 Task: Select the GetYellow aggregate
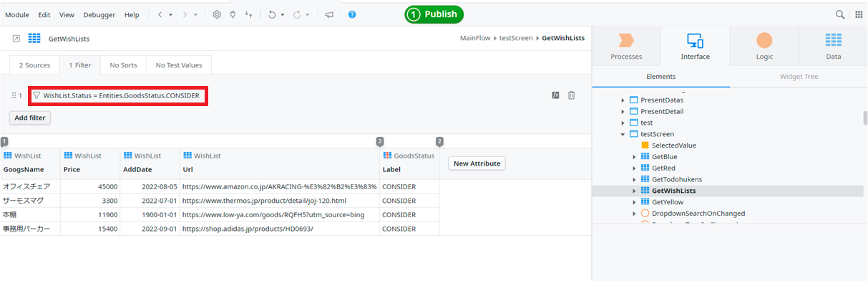pos(668,202)
